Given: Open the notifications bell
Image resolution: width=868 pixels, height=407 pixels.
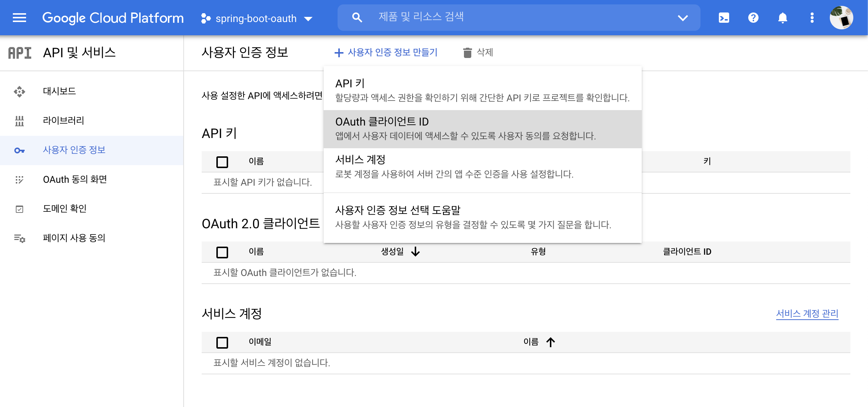Looking at the screenshot, I should tap(782, 18).
